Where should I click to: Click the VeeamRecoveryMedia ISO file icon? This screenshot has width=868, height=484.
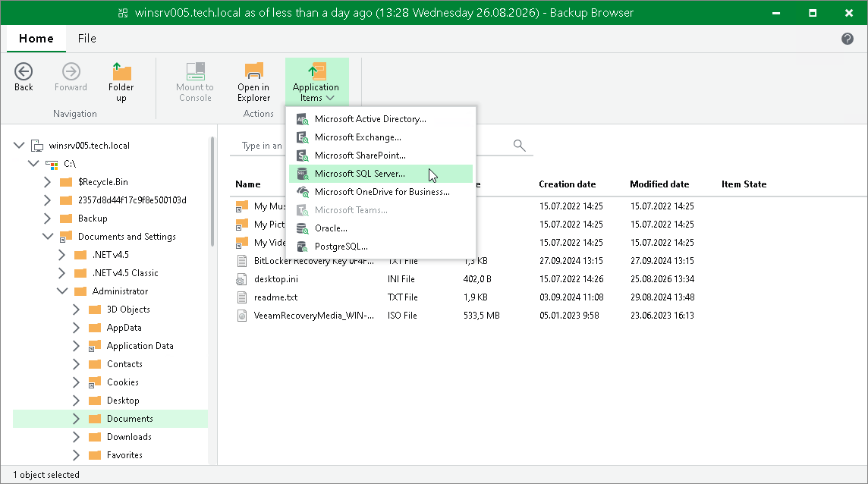(x=242, y=316)
